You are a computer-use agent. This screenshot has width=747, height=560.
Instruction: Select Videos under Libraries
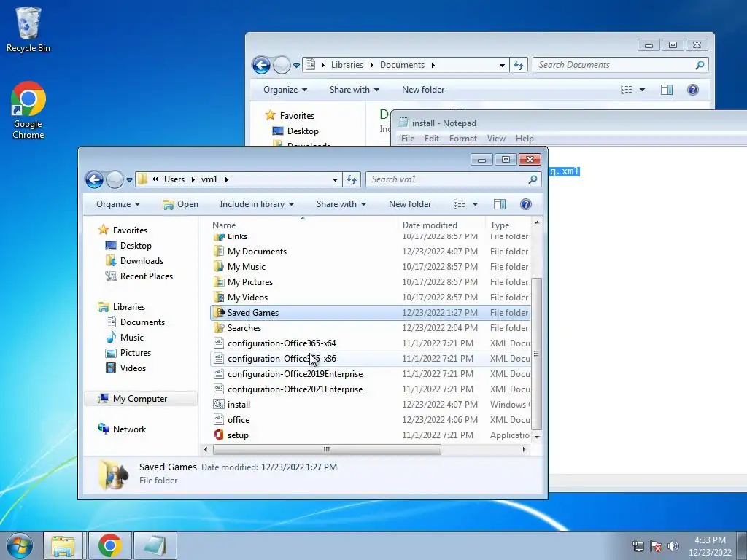tap(133, 368)
